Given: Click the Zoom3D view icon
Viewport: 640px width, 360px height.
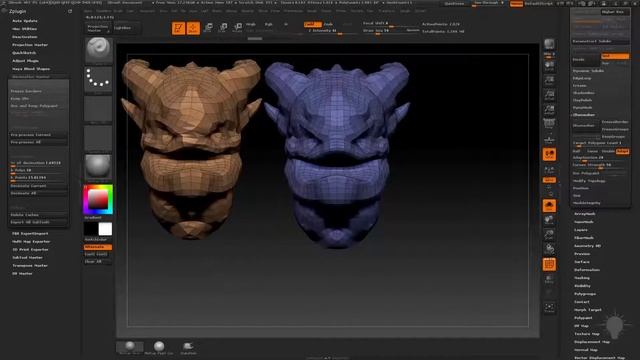Looking at the screenshot, I should (549, 235).
